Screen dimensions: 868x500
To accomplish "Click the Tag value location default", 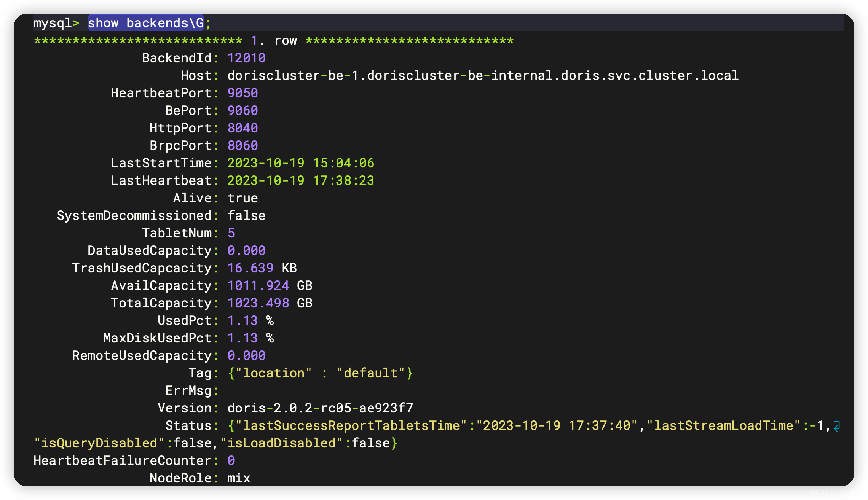I will tap(320, 373).
